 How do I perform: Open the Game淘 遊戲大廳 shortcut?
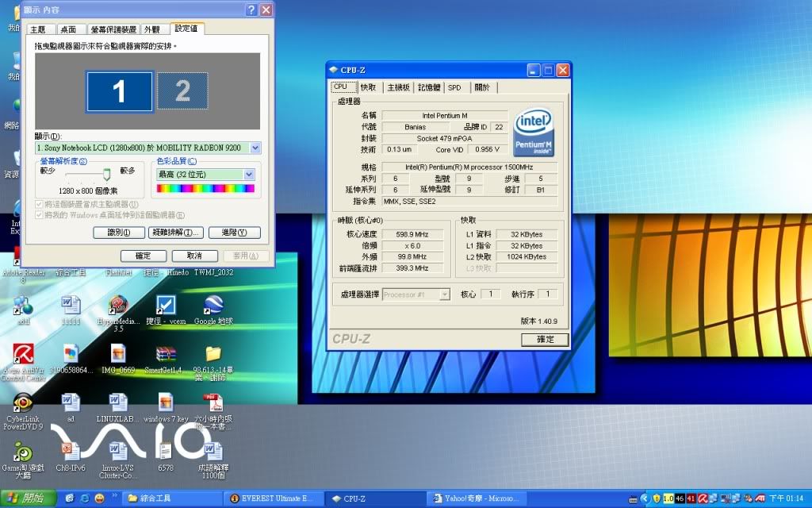tap(23, 451)
